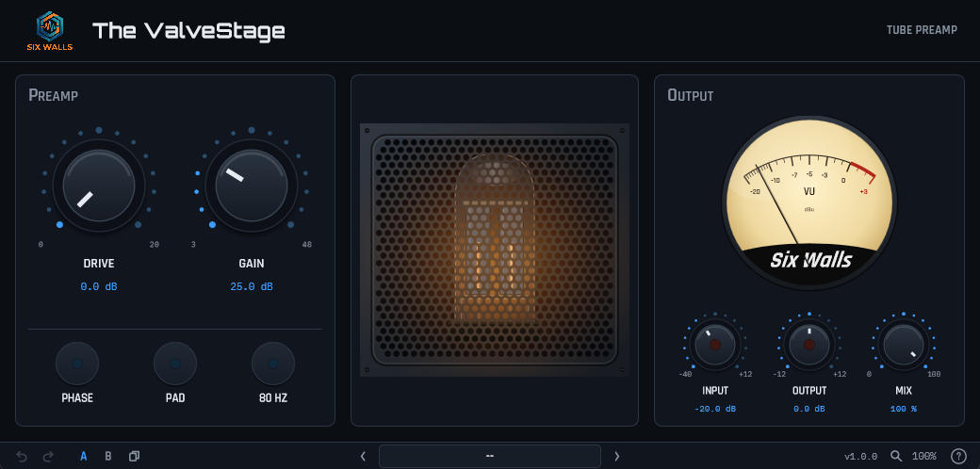The image size is (980, 469).
Task: Toggle the PHASE button
Action: pyautogui.click(x=77, y=364)
